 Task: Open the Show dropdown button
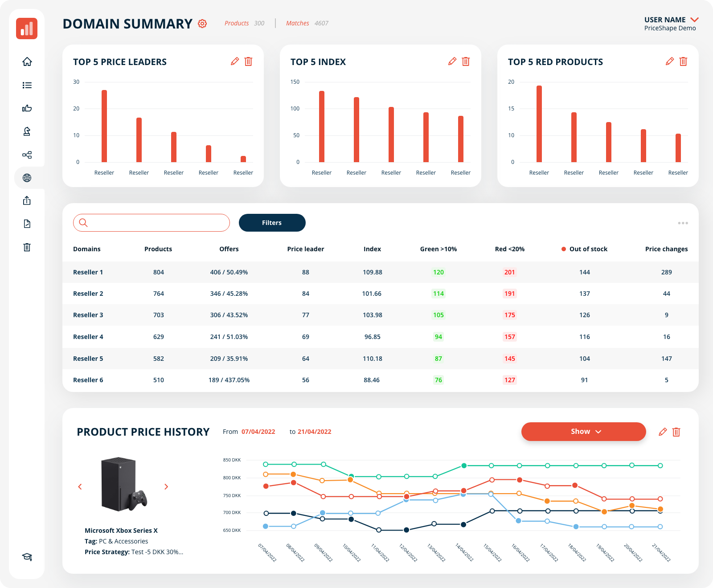[584, 432]
